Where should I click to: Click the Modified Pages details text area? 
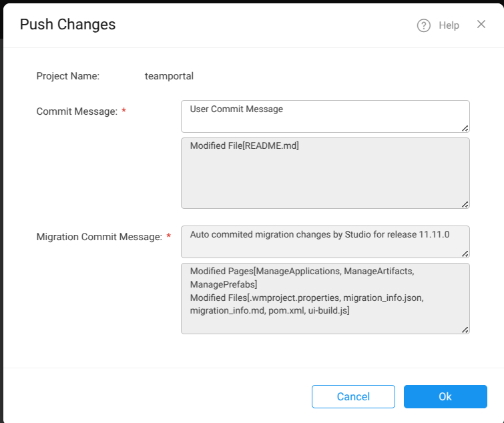[x=324, y=298]
